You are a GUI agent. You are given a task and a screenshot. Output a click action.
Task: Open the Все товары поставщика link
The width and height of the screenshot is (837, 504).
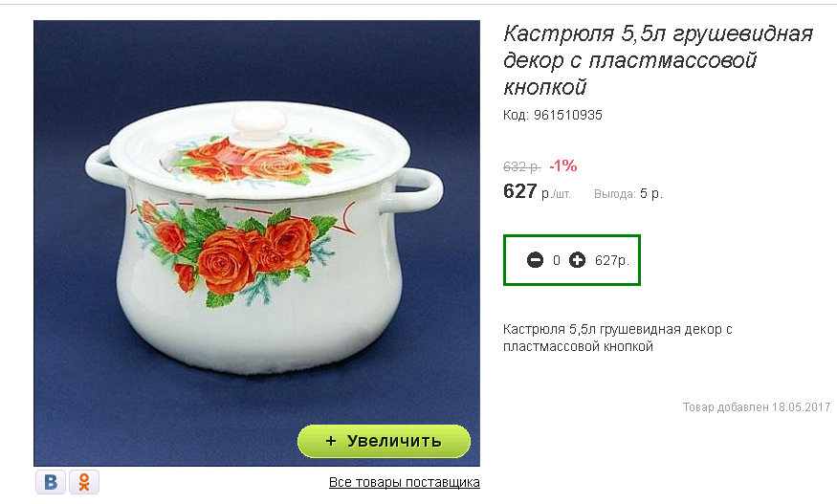click(404, 482)
